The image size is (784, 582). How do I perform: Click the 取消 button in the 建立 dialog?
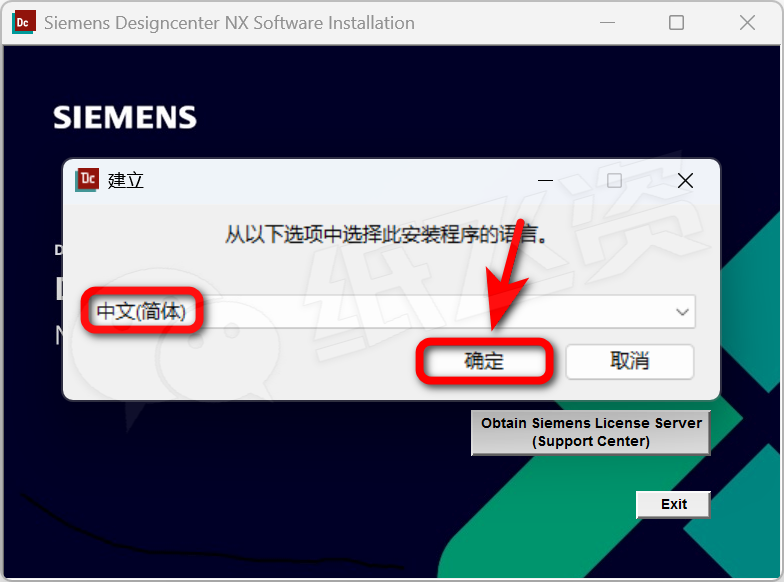[x=630, y=361]
